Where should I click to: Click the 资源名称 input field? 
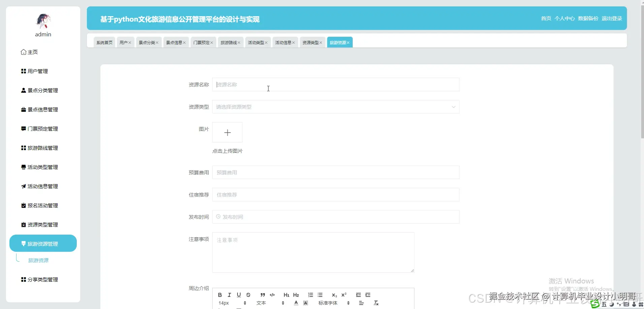tap(335, 84)
